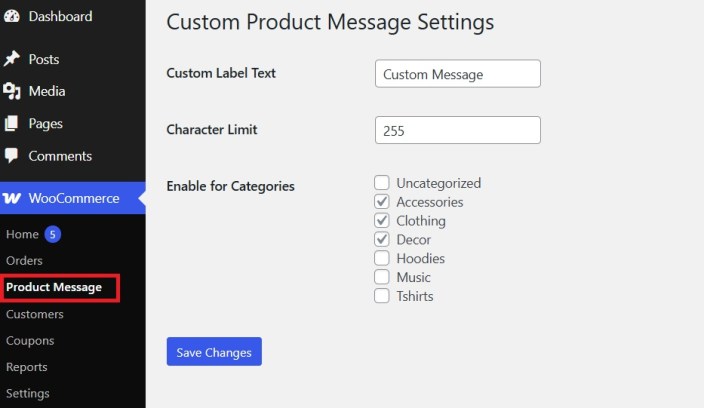The height and width of the screenshot is (408, 704).
Task: Go to Customers in WooCommerce menu
Action: tap(35, 314)
